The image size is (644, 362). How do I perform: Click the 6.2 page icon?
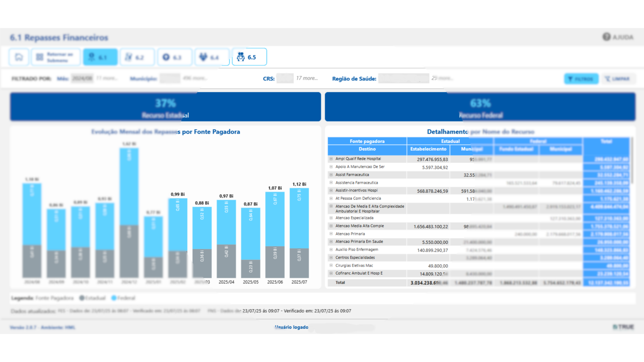point(128,57)
